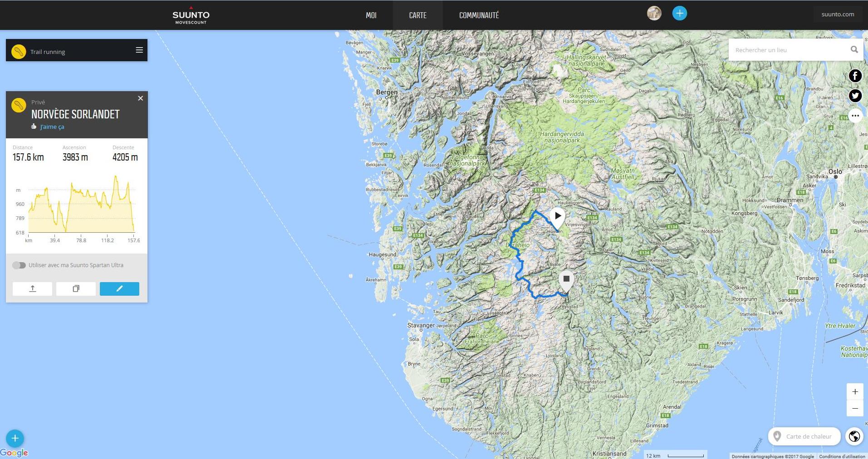The image size is (868, 459).
Task: Open more sharing options ellipsis
Action: (x=855, y=116)
